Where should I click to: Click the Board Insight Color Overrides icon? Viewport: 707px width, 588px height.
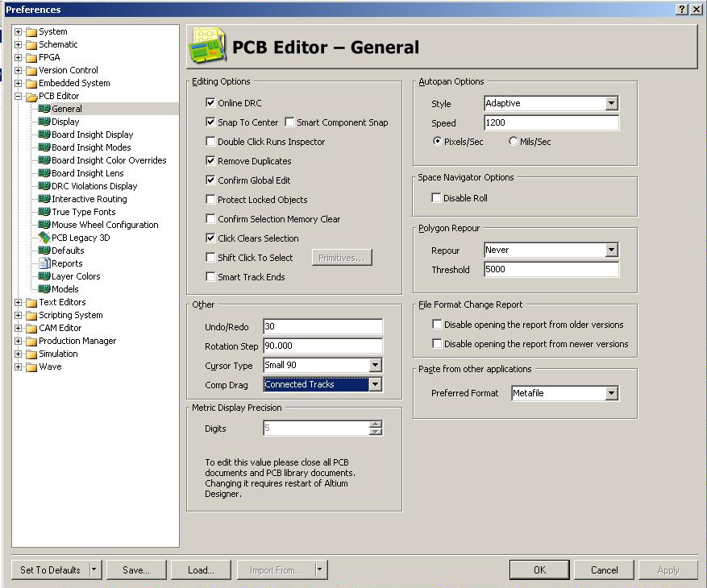44,160
